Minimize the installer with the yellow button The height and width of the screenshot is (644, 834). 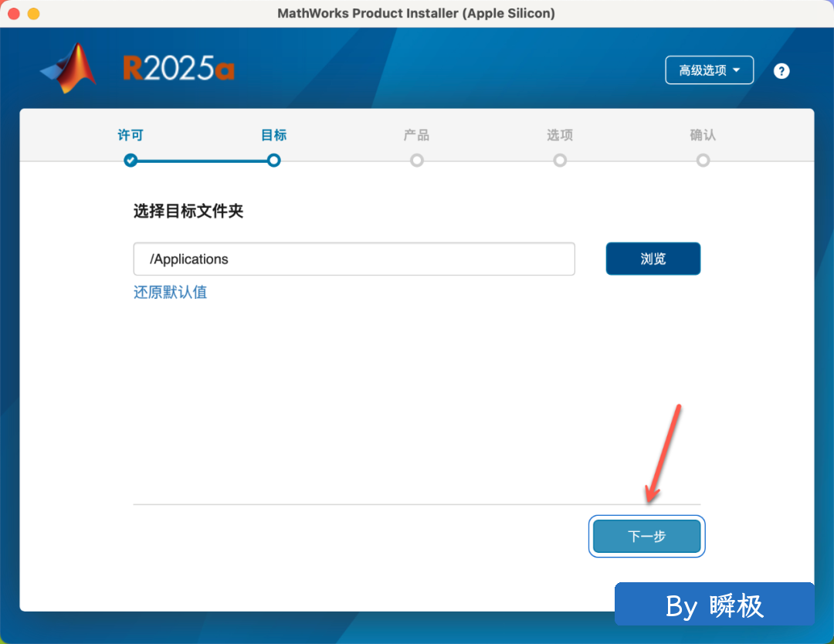pos(33,14)
